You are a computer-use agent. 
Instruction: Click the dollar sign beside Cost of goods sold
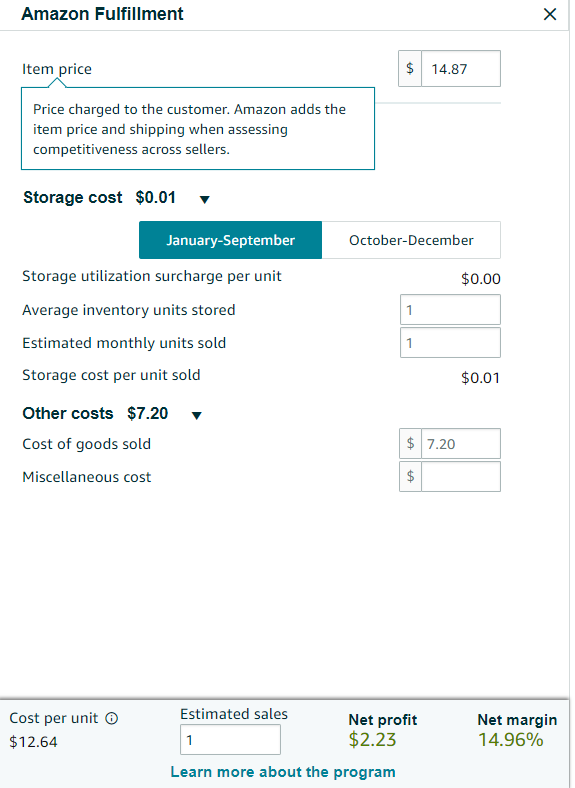(x=411, y=444)
